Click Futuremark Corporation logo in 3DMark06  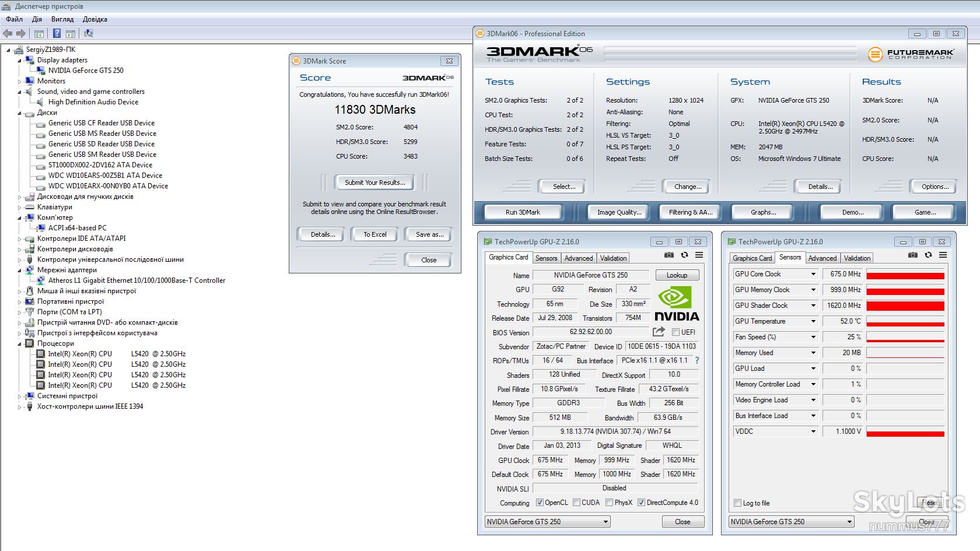[x=910, y=54]
